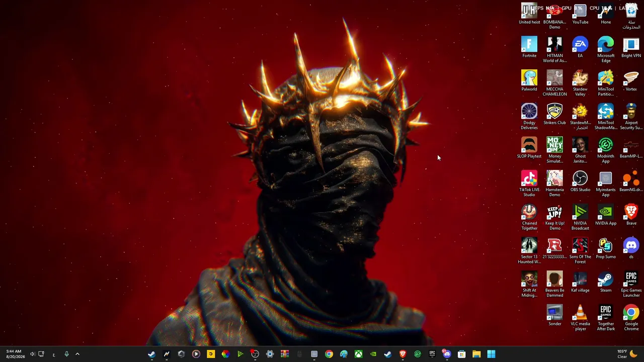Launch the Fortnite desktop shortcut
Viewport: 644px width, 362px height.
529,47
